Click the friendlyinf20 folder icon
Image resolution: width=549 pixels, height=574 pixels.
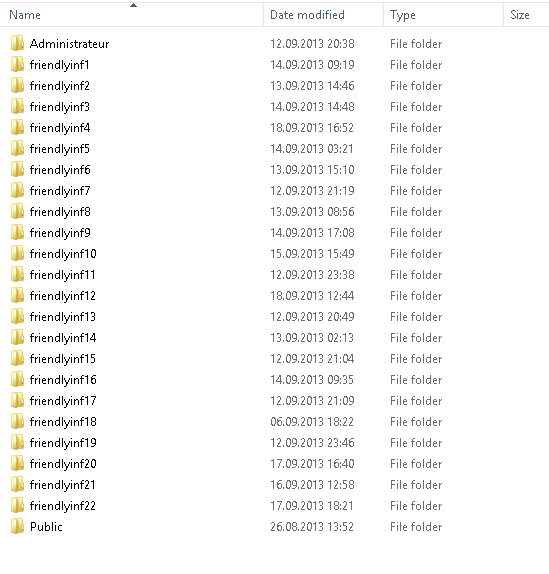[x=17, y=463]
